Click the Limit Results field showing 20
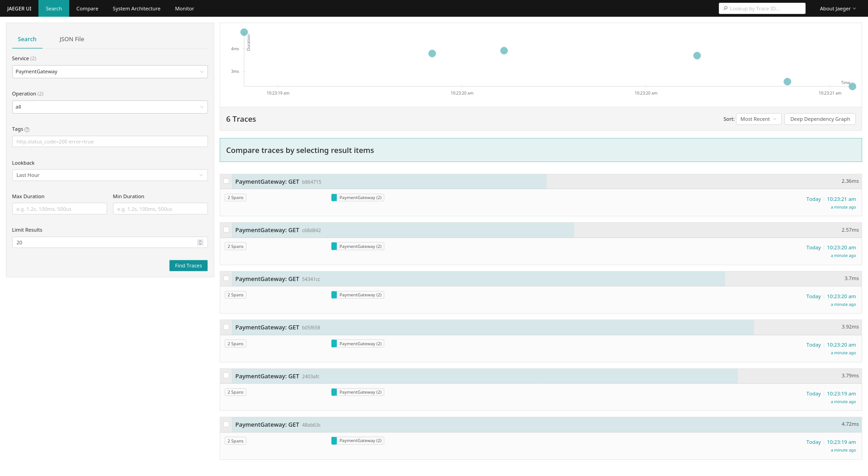 point(110,243)
